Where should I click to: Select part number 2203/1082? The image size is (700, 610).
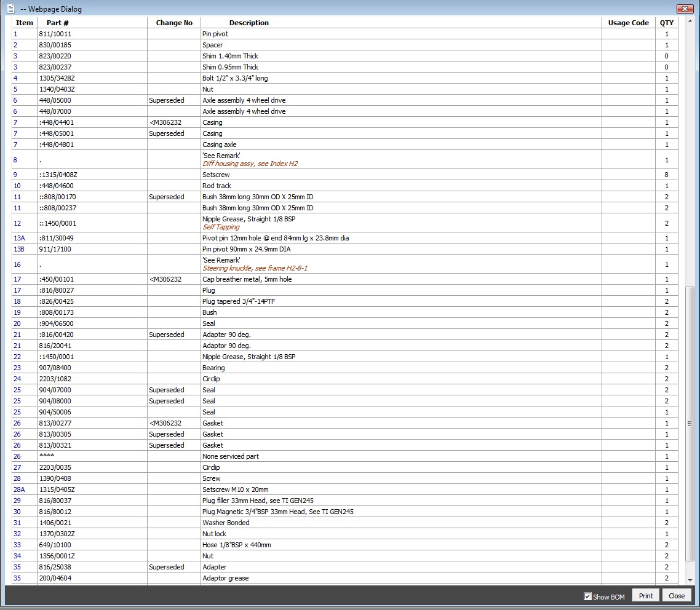(x=55, y=379)
